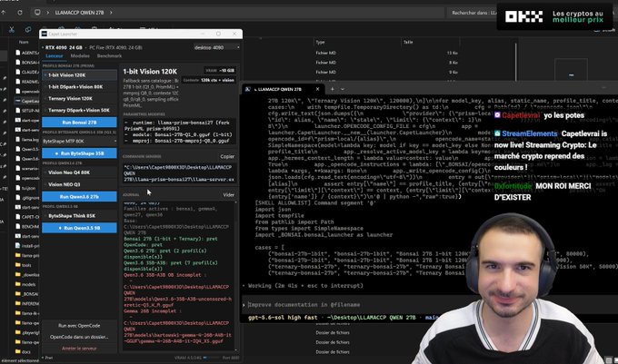This screenshot has width=618, height=364.
Task: Close the LLAMACCP QWEN 27B terminal tab
Action: 317,89
